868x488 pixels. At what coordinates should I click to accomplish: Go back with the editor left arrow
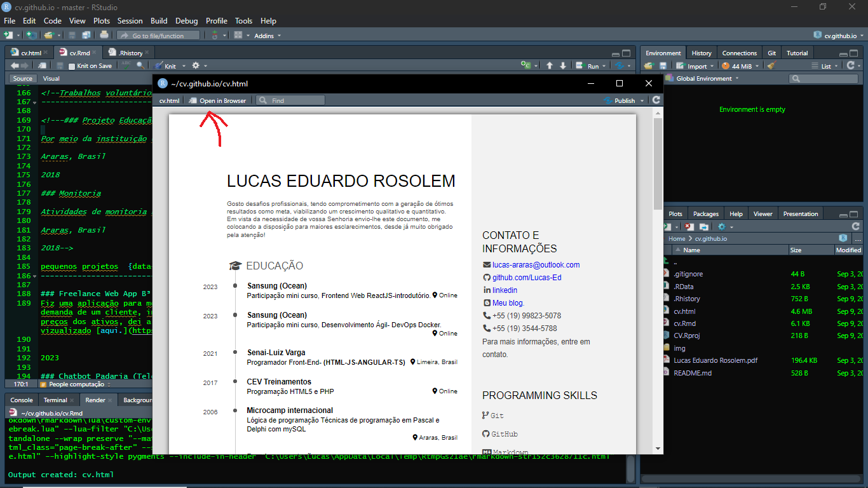coord(15,65)
